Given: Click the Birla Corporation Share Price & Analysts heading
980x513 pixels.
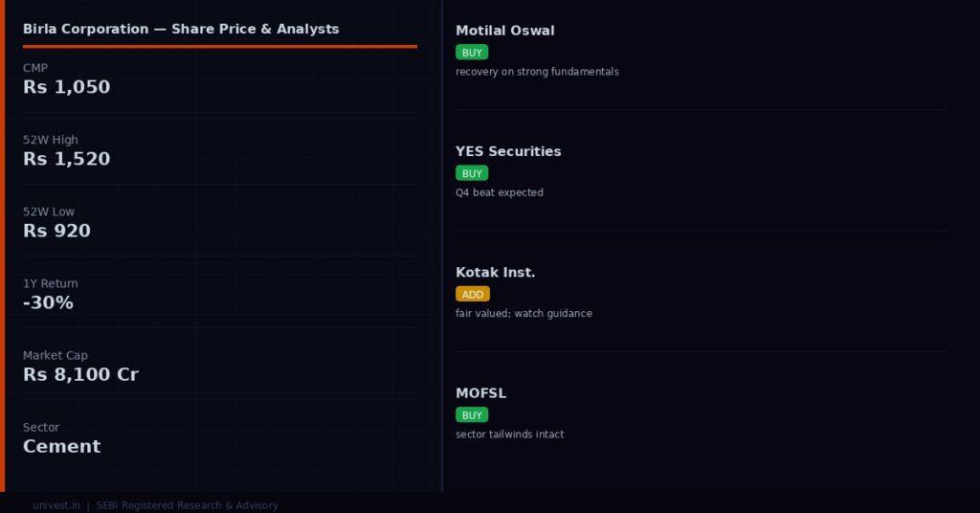Looking at the screenshot, I should (181, 29).
